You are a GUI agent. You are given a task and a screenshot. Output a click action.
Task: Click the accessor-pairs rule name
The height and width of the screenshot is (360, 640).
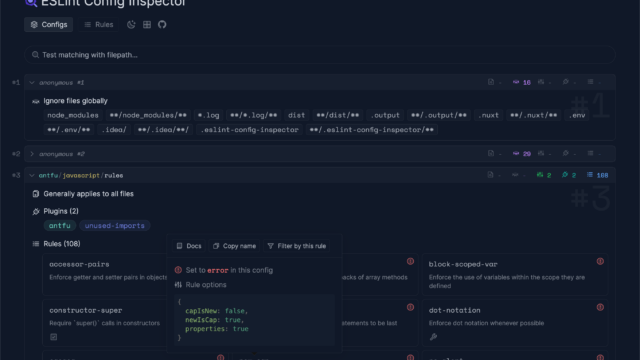click(x=79, y=264)
